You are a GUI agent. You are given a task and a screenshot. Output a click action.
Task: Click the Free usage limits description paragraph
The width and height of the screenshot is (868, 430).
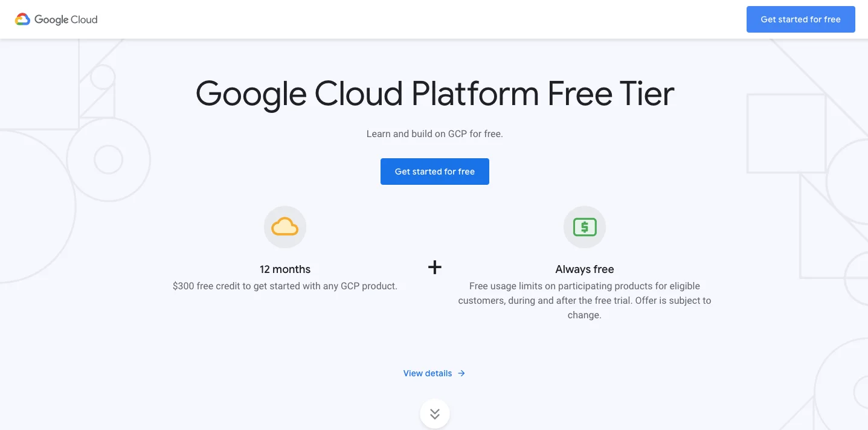pyautogui.click(x=585, y=301)
